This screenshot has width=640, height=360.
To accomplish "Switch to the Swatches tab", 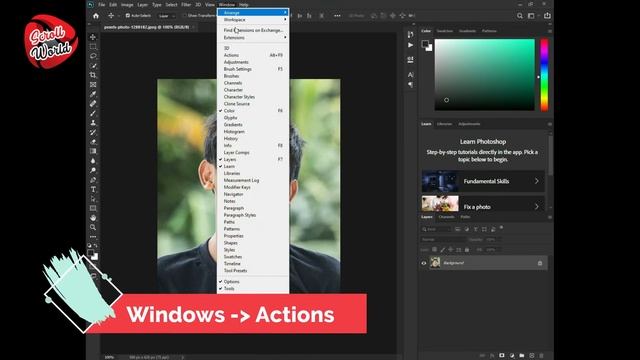I will [x=445, y=31].
